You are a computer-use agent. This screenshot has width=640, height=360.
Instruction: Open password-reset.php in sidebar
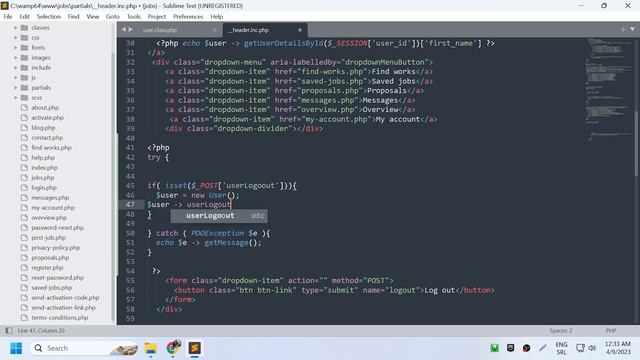click(x=57, y=228)
